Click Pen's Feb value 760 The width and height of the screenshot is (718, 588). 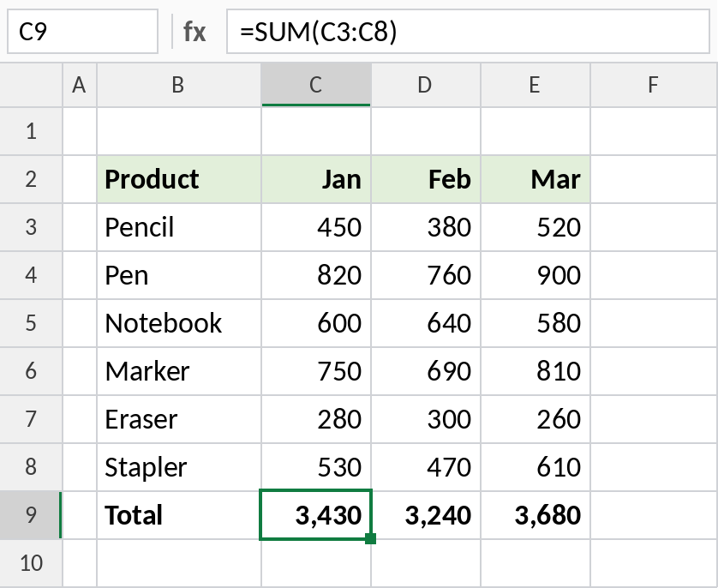426,275
